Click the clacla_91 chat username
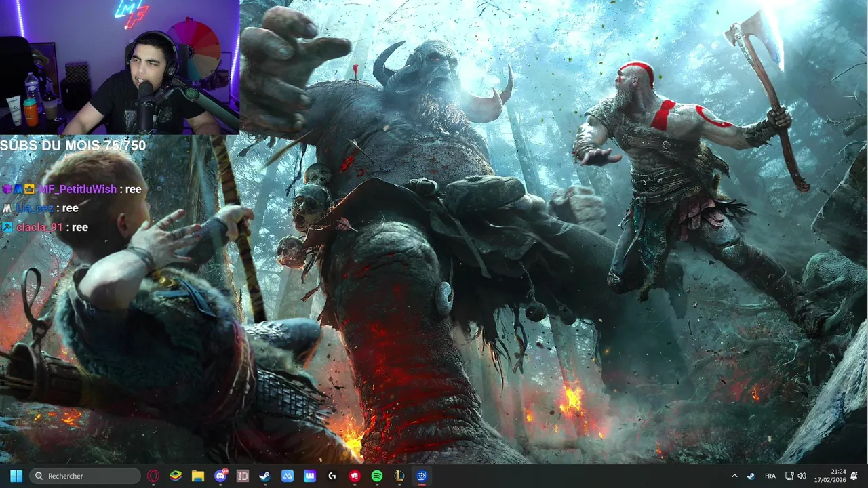Screen dimensions: 868x488 click(39, 227)
